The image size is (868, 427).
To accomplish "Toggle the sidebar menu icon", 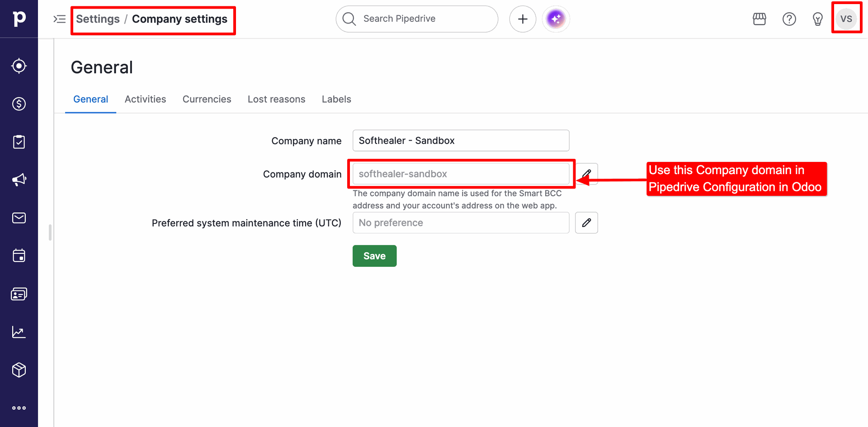I will (x=60, y=19).
